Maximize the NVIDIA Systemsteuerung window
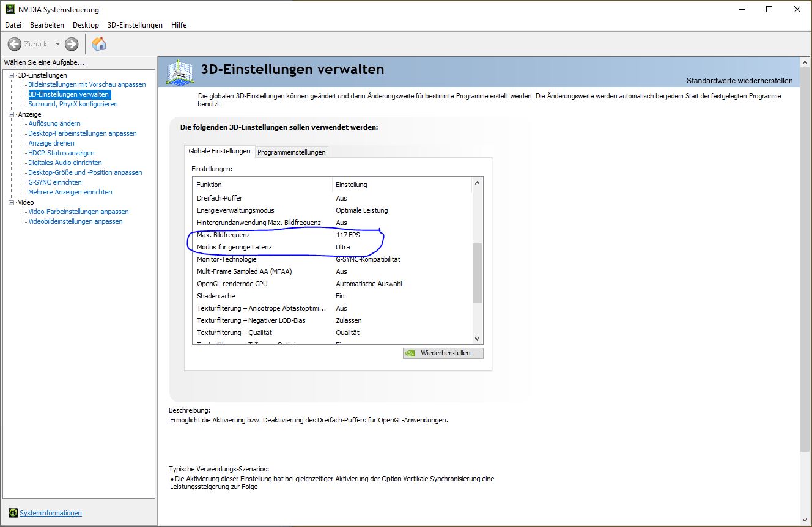 pyautogui.click(x=770, y=9)
